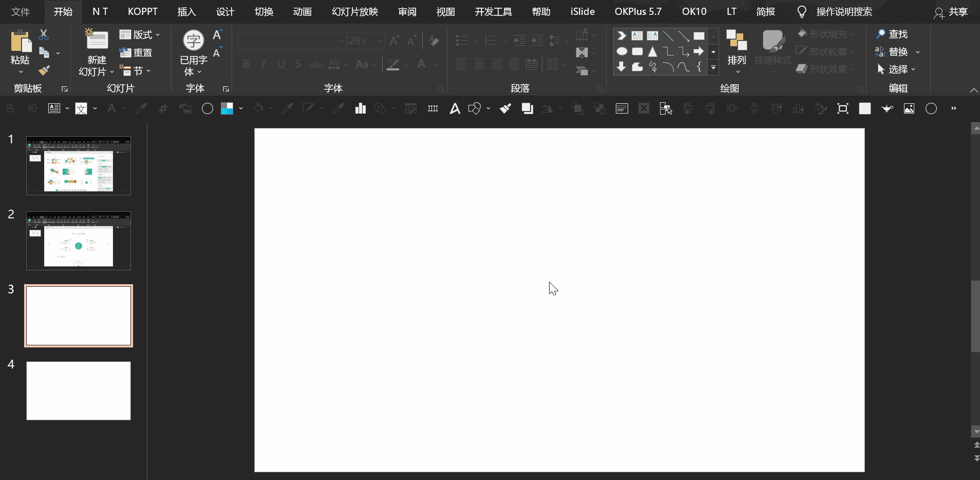Expand the Select (选择) dropdown

click(896, 69)
